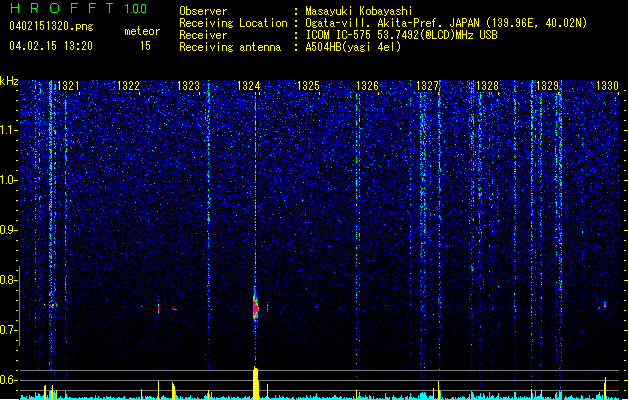Click the 1322 time marker
The width and height of the screenshot is (629, 400).
128,86
